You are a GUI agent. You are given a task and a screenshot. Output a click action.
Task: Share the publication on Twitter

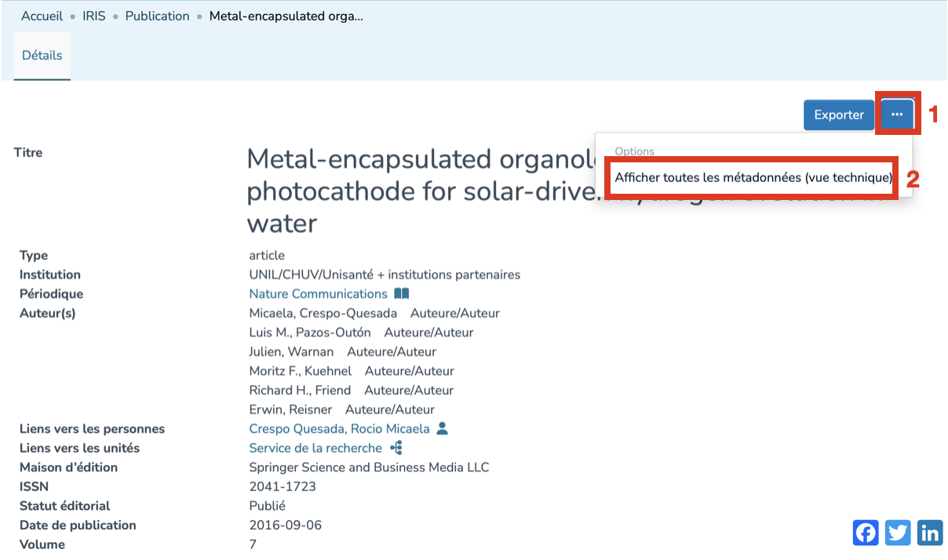[898, 533]
